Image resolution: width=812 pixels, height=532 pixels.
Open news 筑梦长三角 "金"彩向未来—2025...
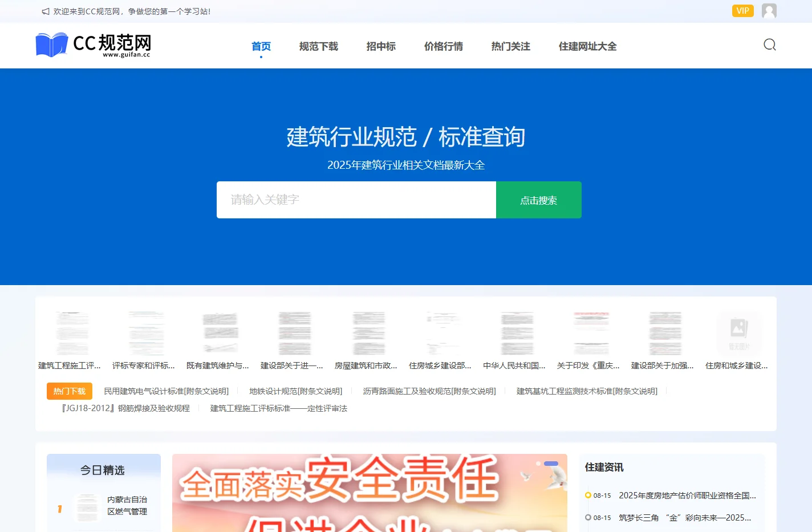click(x=685, y=518)
